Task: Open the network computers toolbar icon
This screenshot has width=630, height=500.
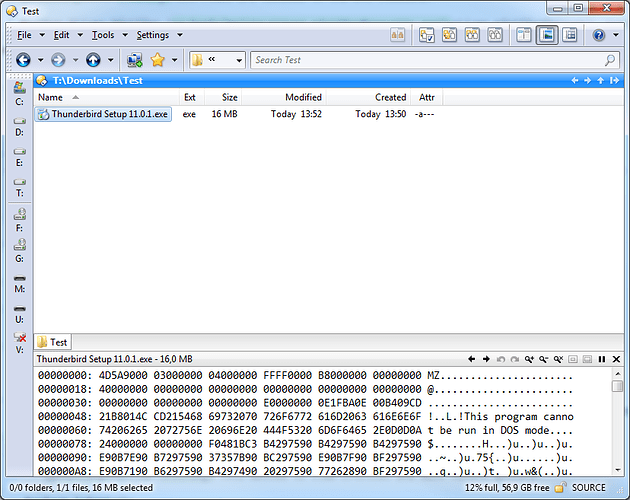Action: pyautogui.click(x=134, y=60)
